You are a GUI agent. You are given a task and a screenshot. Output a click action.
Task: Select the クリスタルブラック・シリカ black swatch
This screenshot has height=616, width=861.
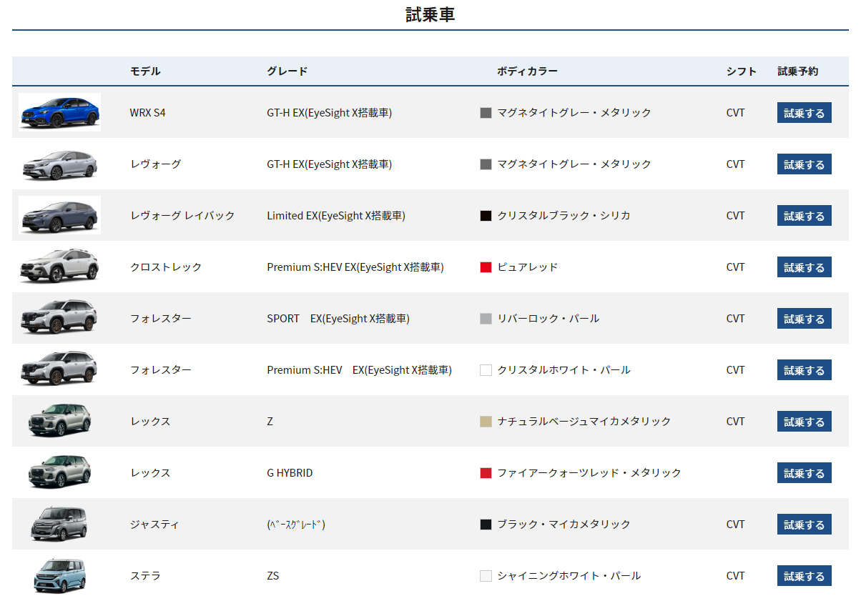486,216
